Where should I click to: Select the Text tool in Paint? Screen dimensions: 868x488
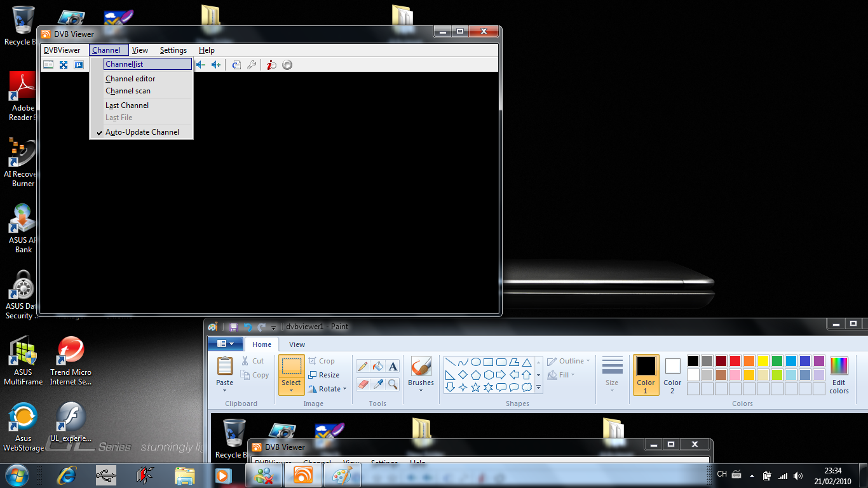click(393, 366)
